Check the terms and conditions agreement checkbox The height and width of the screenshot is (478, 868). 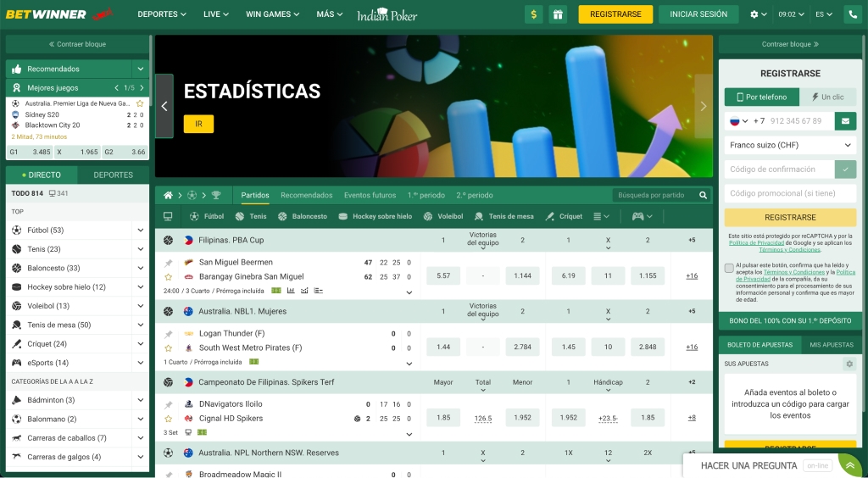(x=729, y=268)
